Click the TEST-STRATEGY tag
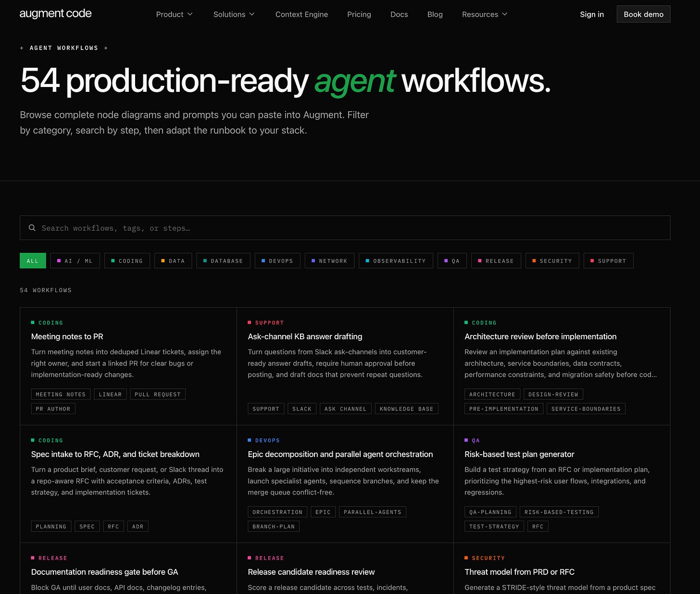The width and height of the screenshot is (700, 594). pos(494,527)
